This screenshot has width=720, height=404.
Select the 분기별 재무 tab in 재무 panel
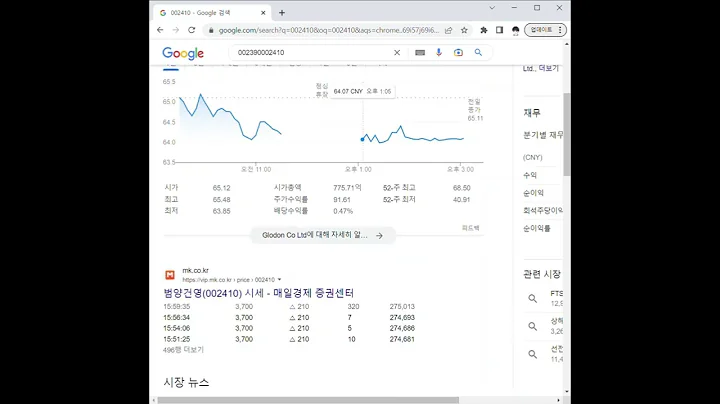point(543,135)
